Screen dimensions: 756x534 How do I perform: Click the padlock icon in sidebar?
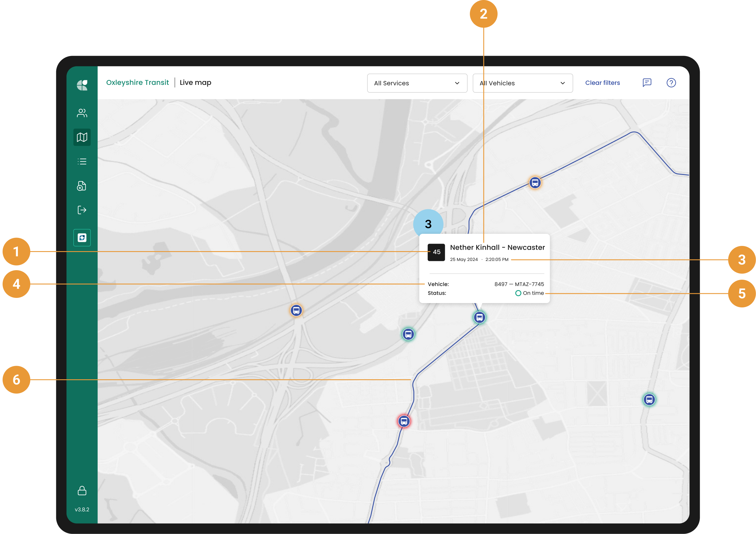pyautogui.click(x=82, y=491)
